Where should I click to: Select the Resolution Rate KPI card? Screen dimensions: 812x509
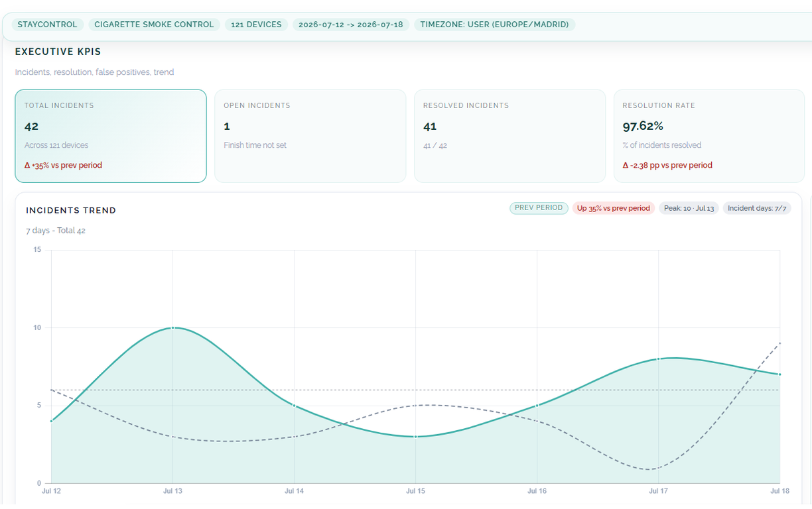[x=709, y=136]
